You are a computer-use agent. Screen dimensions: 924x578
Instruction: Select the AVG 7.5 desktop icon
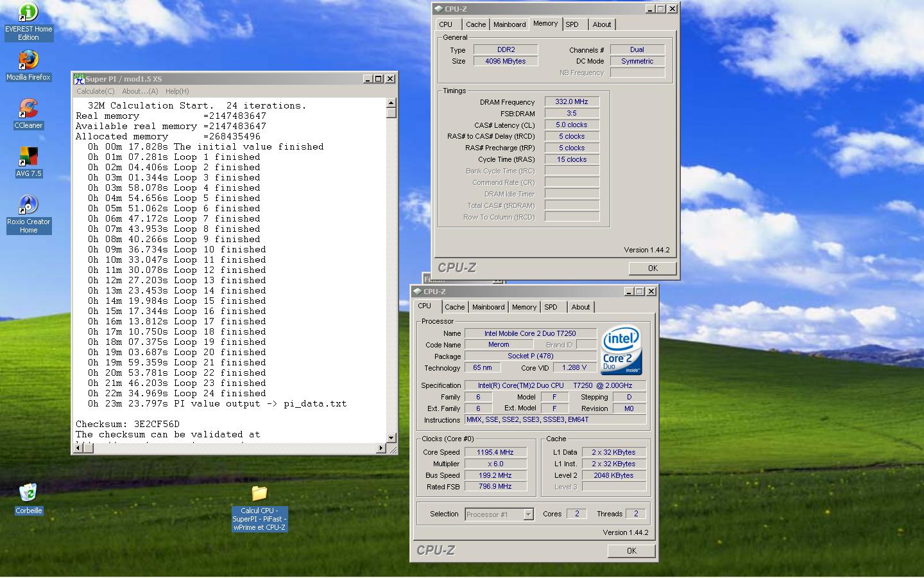(x=28, y=162)
